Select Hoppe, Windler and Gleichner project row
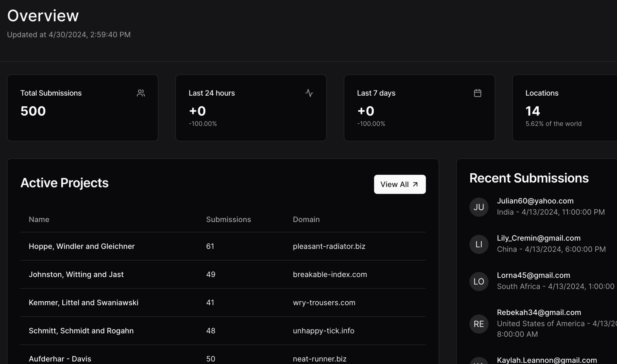 click(x=82, y=246)
